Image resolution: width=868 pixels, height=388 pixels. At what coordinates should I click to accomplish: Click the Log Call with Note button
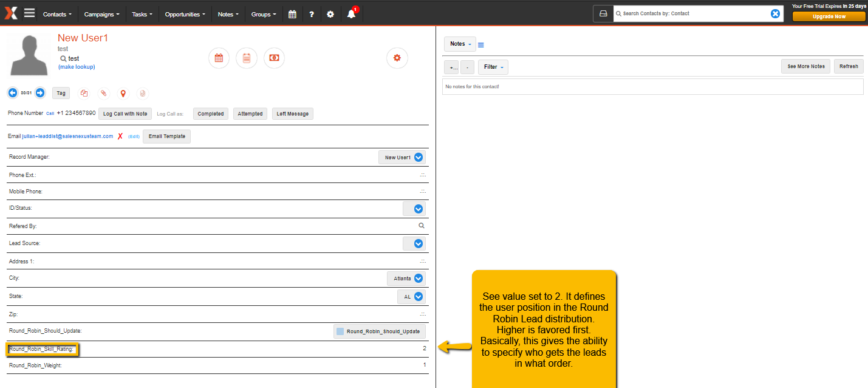point(125,114)
